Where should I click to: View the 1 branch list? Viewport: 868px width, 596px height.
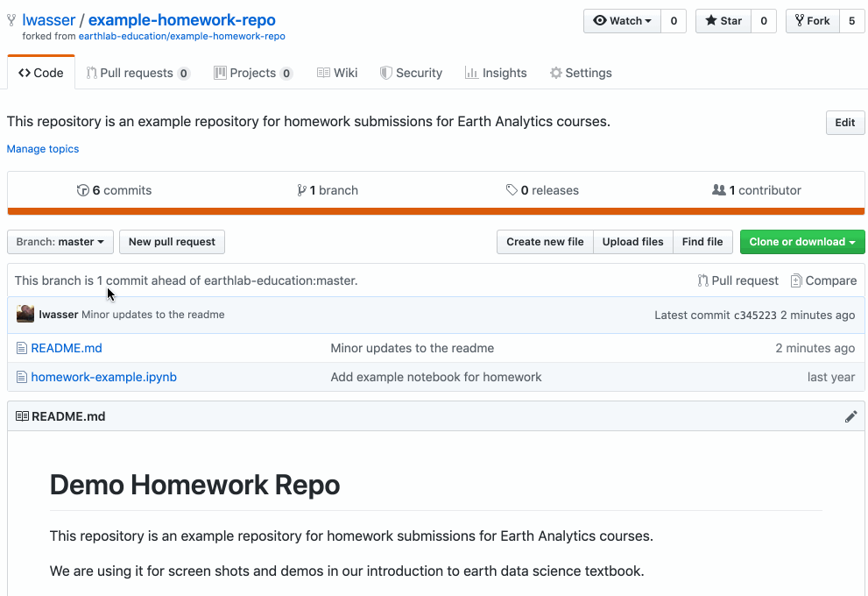coord(328,190)
